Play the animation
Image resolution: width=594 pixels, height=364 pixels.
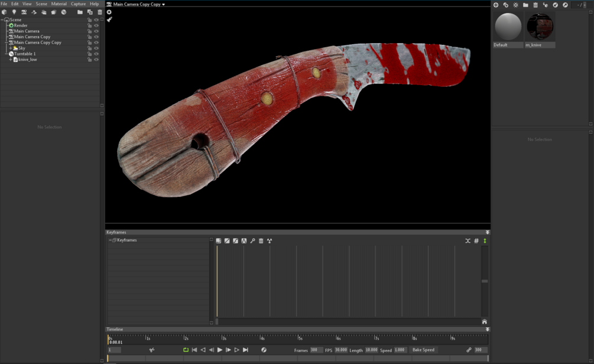[220, 350]
